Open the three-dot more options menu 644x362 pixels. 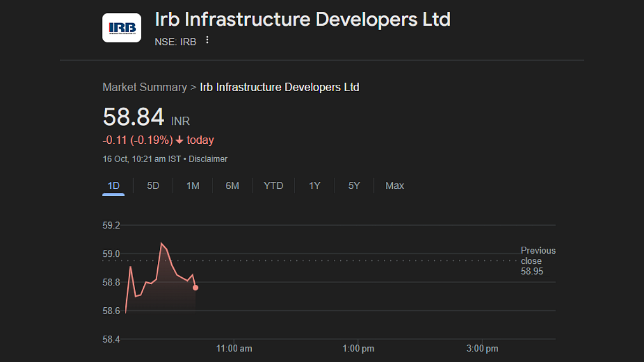coord(207,40)
